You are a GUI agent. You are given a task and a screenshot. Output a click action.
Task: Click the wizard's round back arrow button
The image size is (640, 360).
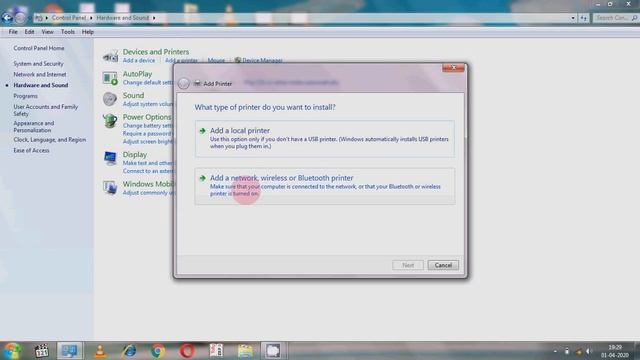[x=184, y=83]
